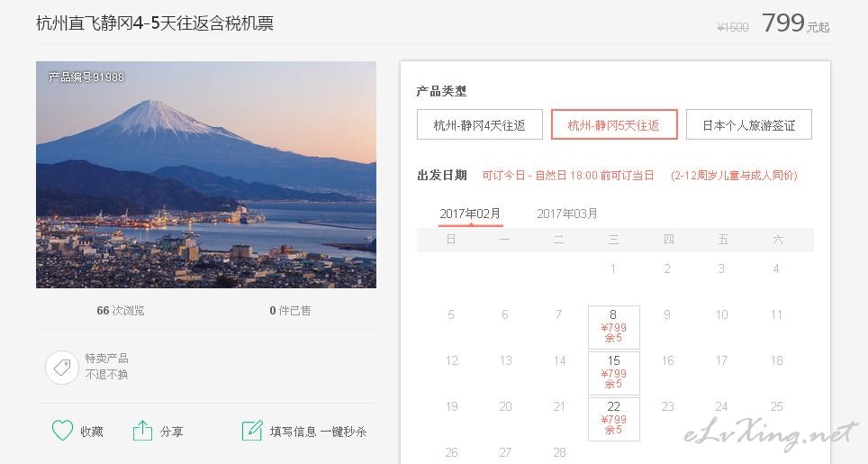Click 填写信息 一键秒杀 link
The height and width of the screenshot is (464, 868).
(x=319, y=432)
